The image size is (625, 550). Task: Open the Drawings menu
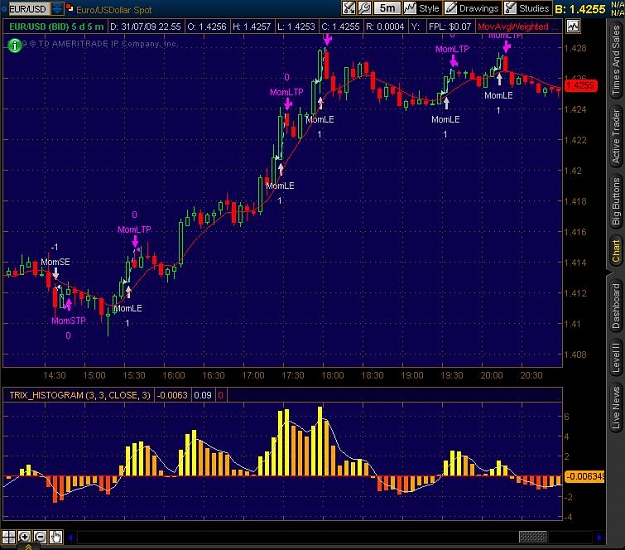472,8
